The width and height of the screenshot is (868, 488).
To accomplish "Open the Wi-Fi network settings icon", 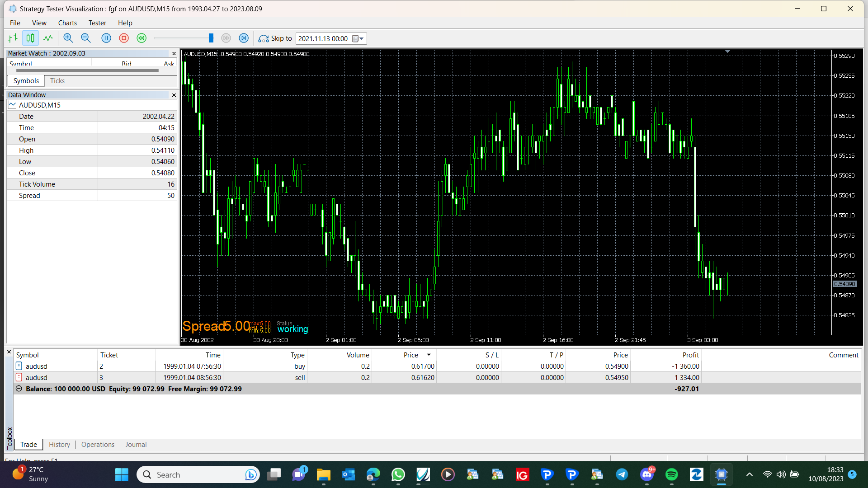I will click(x=767, y=474).
